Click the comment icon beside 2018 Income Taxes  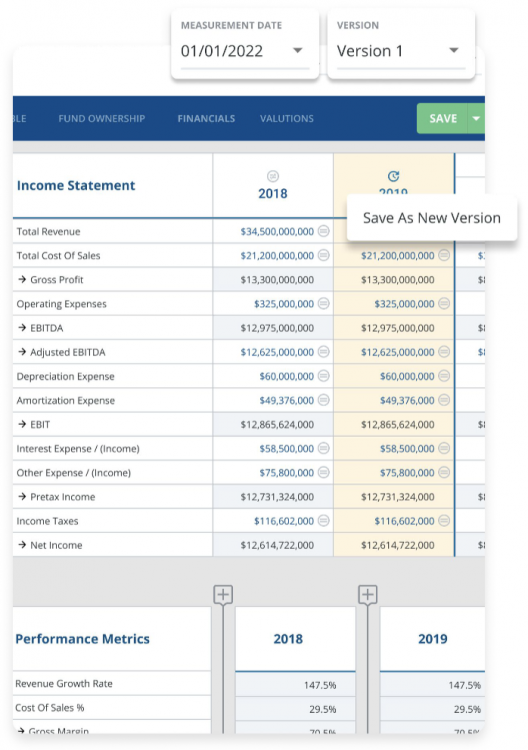pyautogui.click(x=324, y=520)
